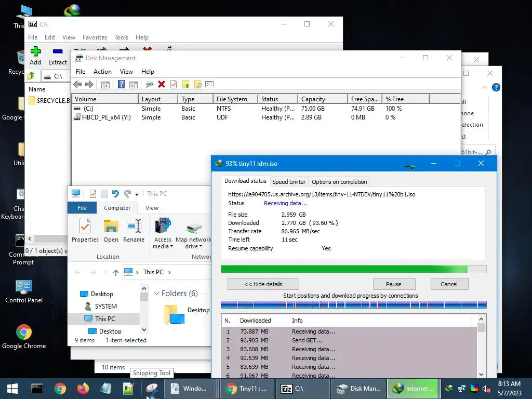Open the File tab in This PC window

click(82, 208)
